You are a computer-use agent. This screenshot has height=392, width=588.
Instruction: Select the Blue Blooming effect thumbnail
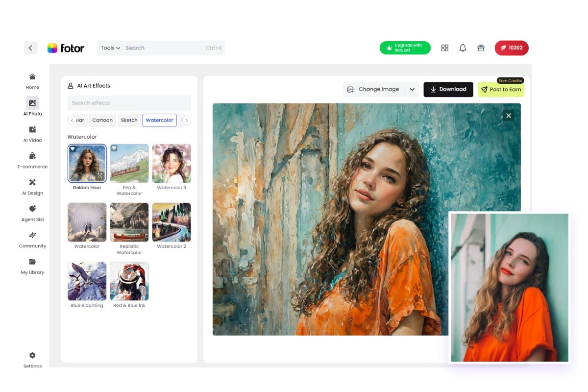(87, 281)
